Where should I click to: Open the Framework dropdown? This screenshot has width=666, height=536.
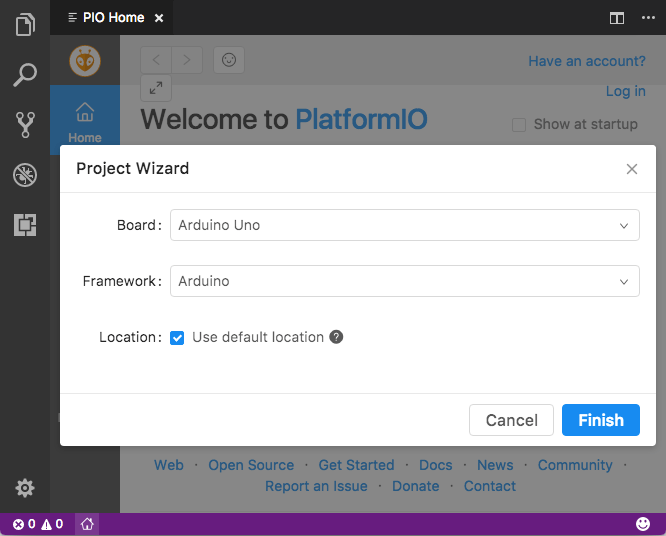click(405, 281)
